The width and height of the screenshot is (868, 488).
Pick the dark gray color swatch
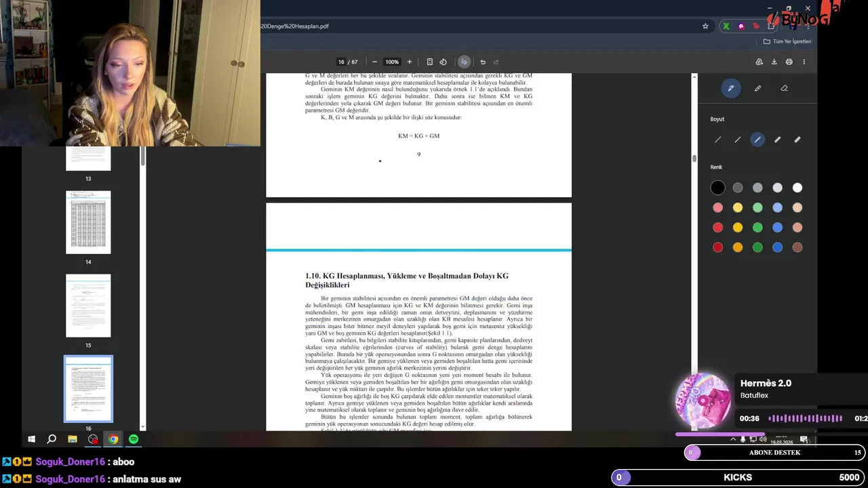tap(738, 188)
